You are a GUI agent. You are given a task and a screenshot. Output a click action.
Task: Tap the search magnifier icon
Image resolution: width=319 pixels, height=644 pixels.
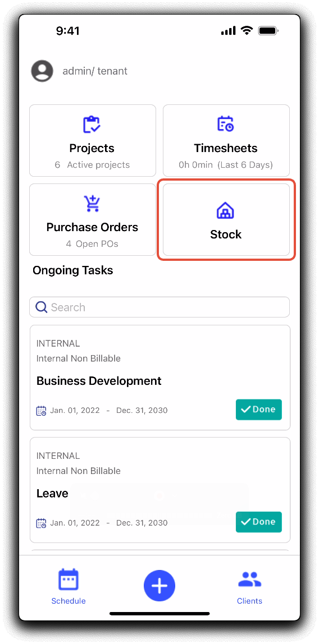pos(42,307)
